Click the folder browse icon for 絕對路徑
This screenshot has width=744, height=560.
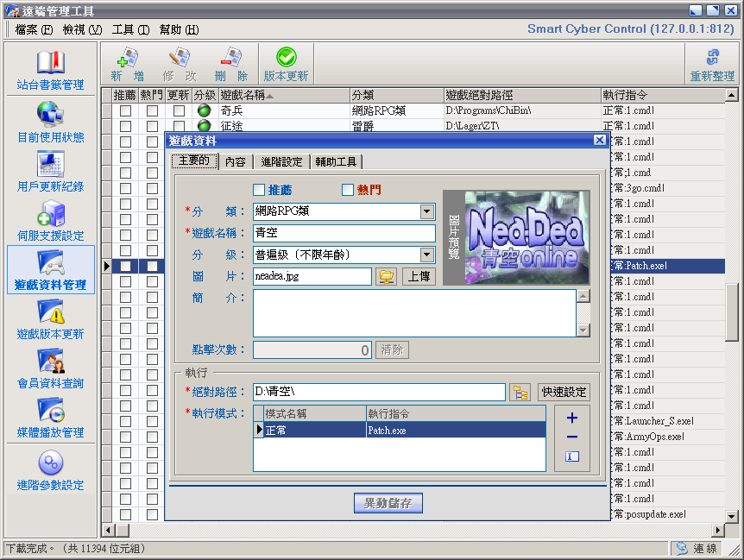pos(520,393)
